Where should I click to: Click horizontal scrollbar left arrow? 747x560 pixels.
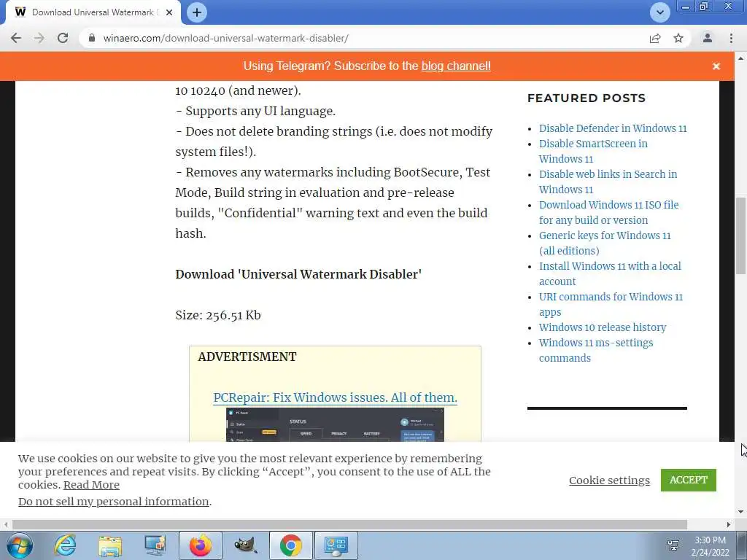[5, 525]
